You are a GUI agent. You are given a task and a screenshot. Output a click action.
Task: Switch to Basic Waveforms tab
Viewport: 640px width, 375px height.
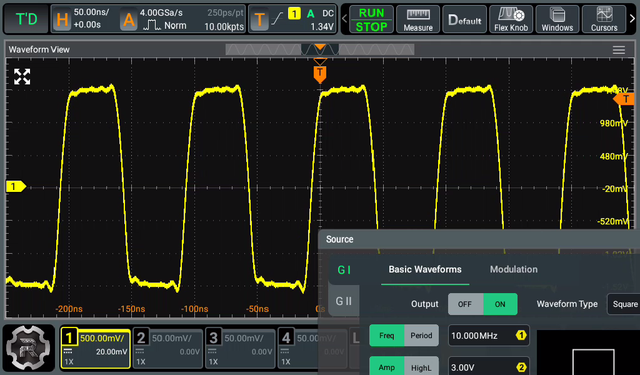(425, 269)
